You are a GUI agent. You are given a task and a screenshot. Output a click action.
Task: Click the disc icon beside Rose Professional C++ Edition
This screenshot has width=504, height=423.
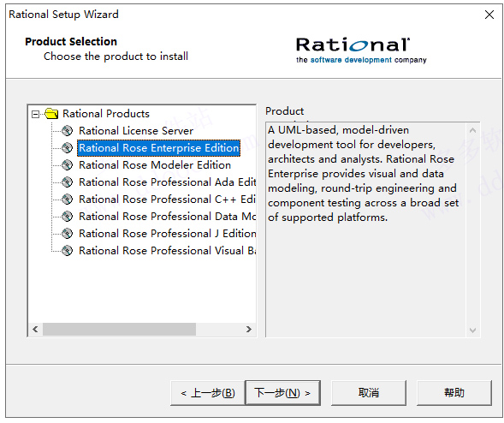68,200
